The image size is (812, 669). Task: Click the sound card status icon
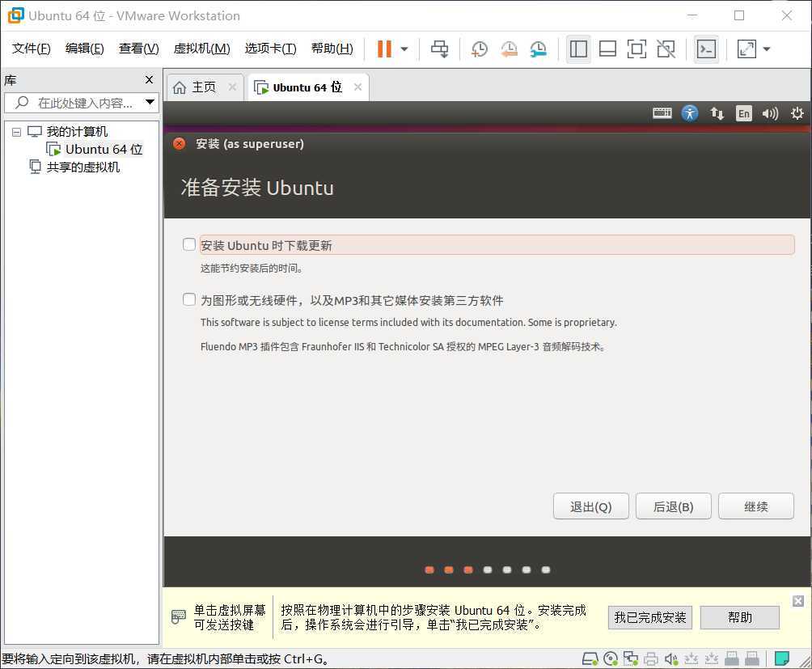point(671,658)
